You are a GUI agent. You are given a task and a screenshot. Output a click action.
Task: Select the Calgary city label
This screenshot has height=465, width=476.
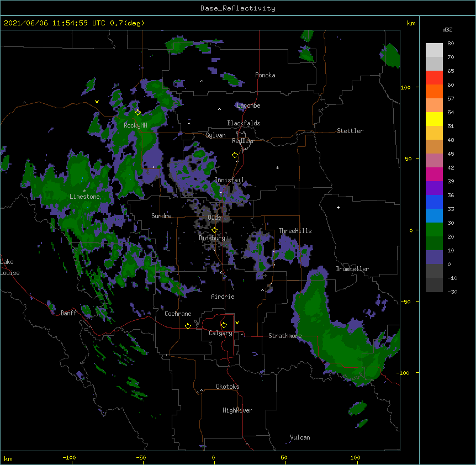click(220, 333)
